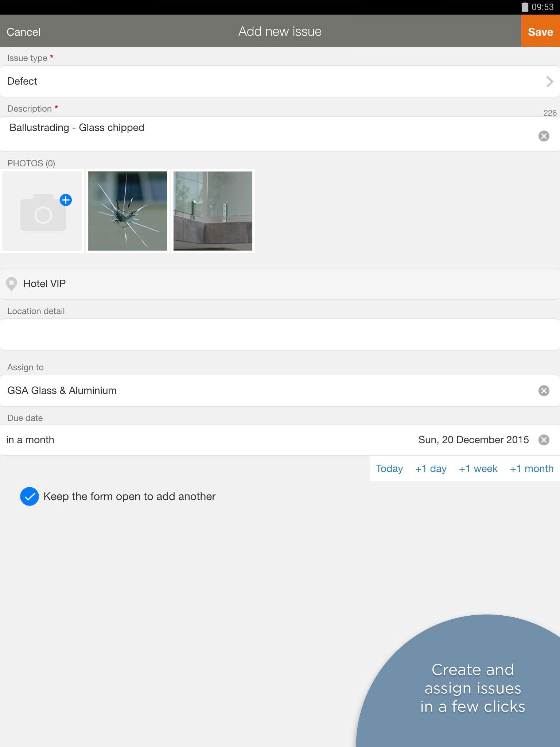Save the new issue
Screen dimensions: 560x747
coord(540,31)
